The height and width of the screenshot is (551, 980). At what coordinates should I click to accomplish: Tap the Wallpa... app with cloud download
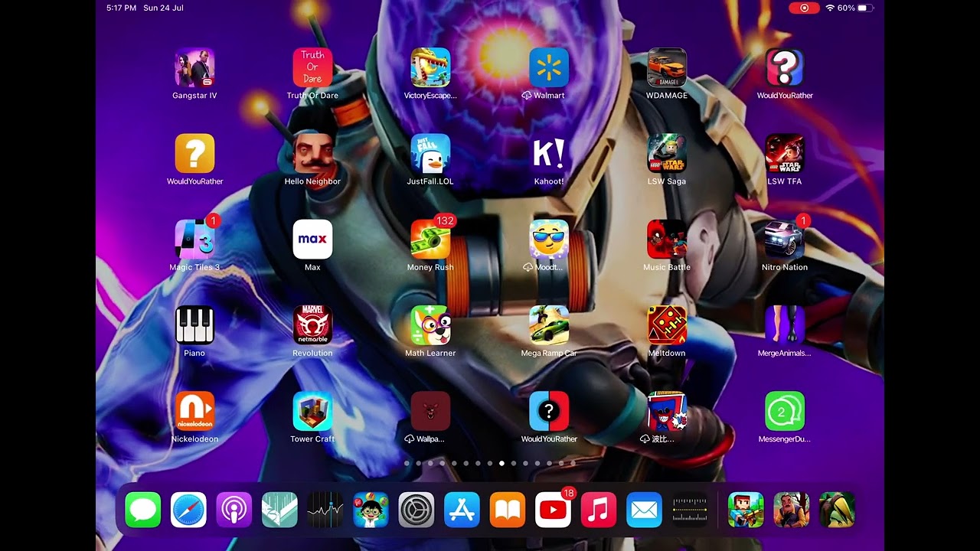click(430, 411)
